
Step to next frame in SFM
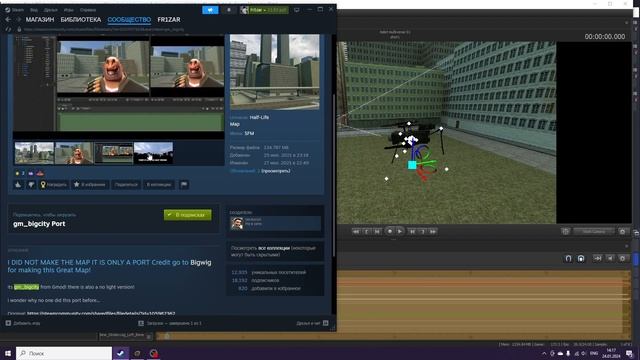tap(412, 231)
